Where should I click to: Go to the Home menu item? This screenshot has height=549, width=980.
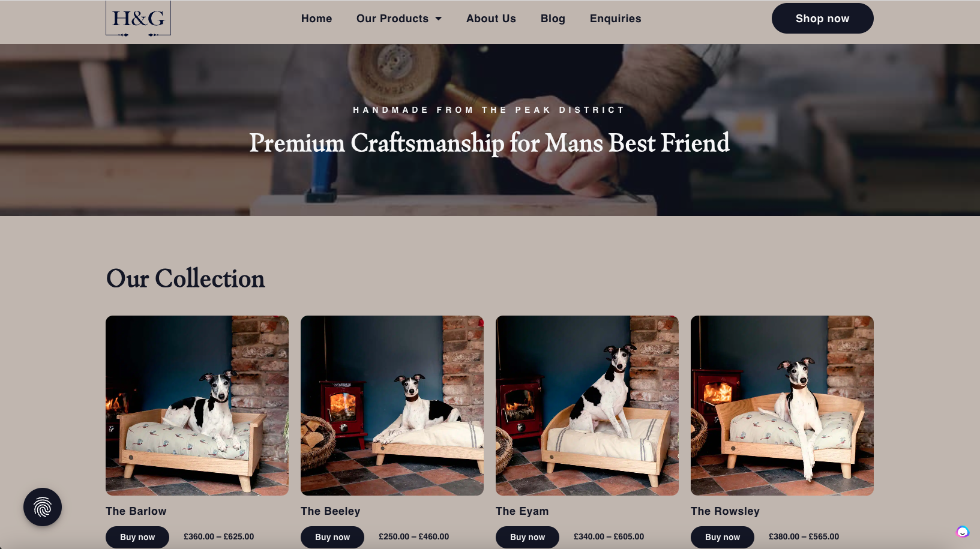(x=316, y=19)
